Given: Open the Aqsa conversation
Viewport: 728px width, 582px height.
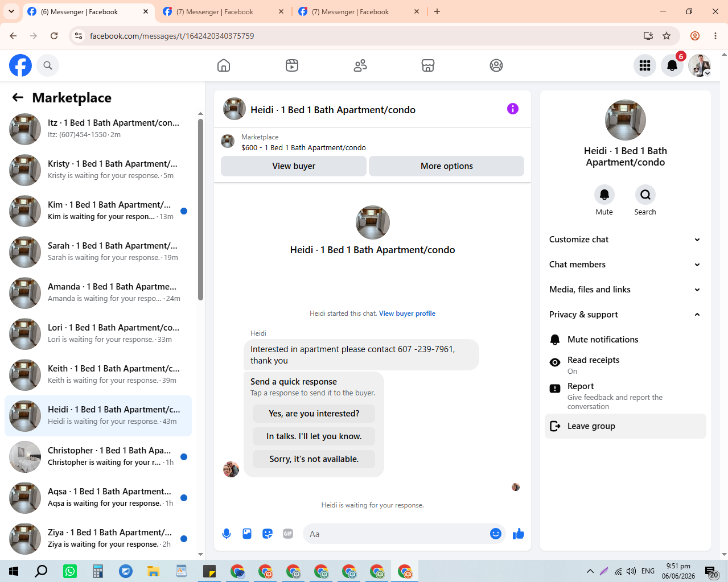Looking at the screenshot, I should point(98,498).
